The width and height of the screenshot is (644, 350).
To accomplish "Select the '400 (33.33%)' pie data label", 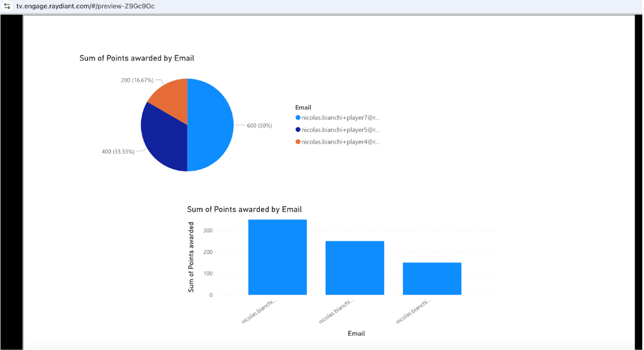I will (118, 152).
